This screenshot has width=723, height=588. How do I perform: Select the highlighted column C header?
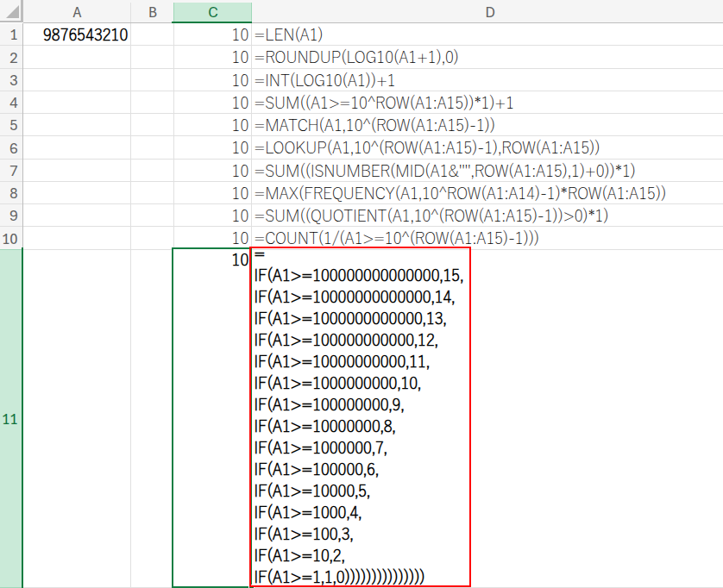(212, 12)
